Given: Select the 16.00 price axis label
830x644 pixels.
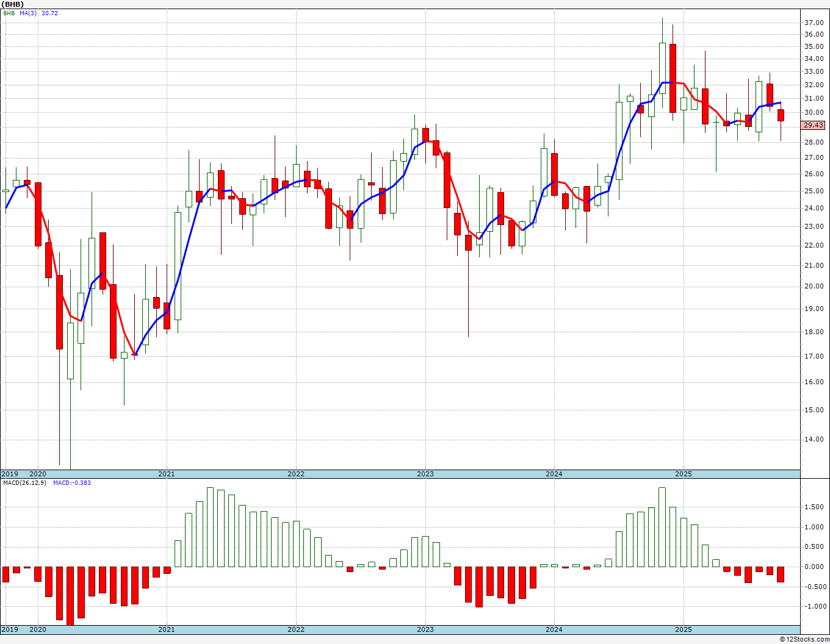Looking at the screenshot, I should click(x=814, y=382).
